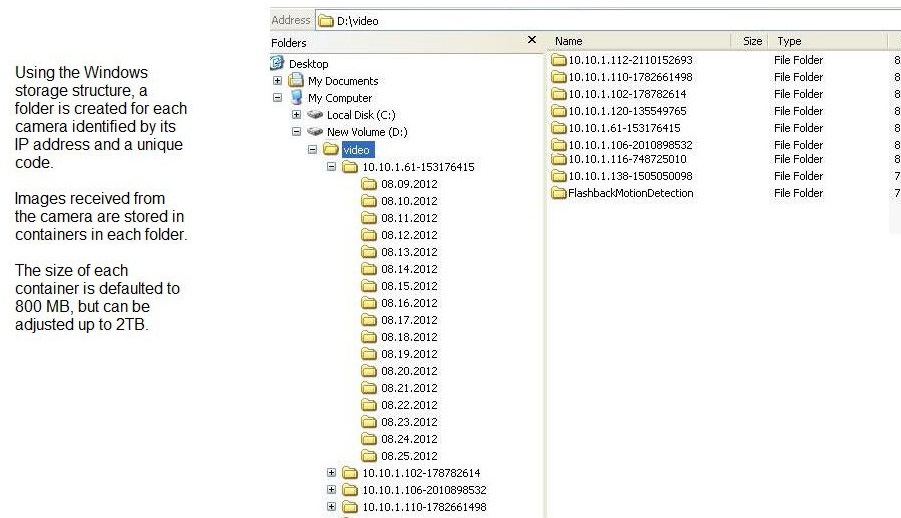Select 10.10.1.61-153176415 label in folder tree
The image size is (901, 518).
click(418, 167)
